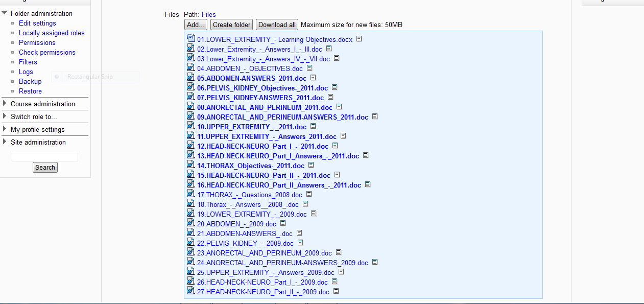Open file 08.ANORECTAL_AND_PERINEUM_2011.doc
Image resolution: width=644 pixels, height=304 pixels.
[x=265, y=107]
